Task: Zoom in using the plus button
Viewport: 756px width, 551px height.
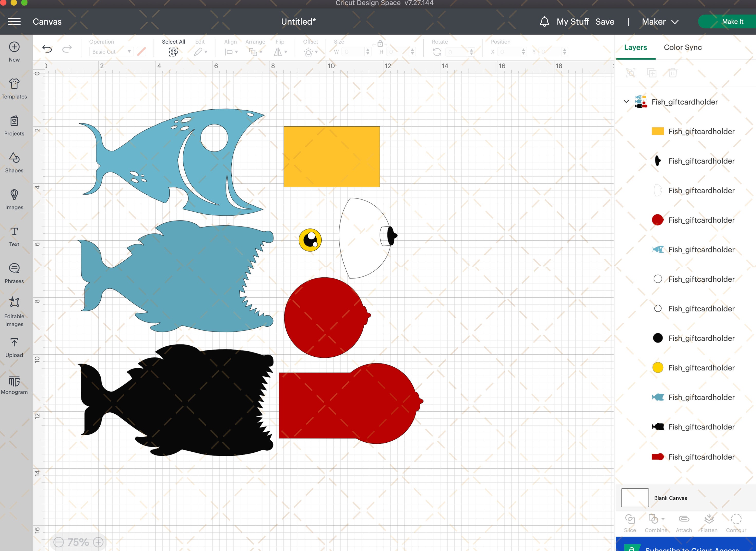Action: tap(98, 542)
